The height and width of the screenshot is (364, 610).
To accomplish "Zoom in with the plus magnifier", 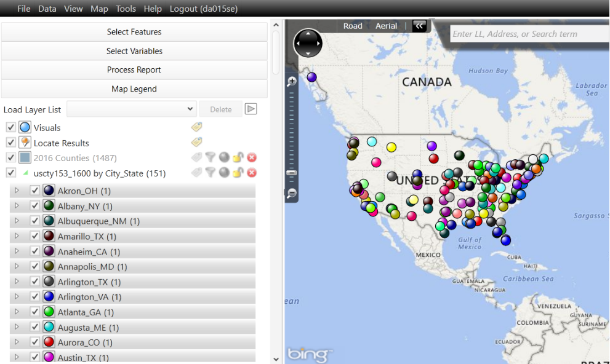I will point(292,81).
